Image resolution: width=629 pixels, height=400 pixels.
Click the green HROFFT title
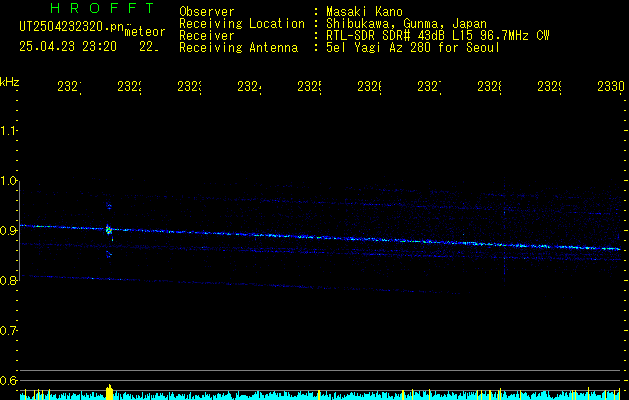pos(102,8)
